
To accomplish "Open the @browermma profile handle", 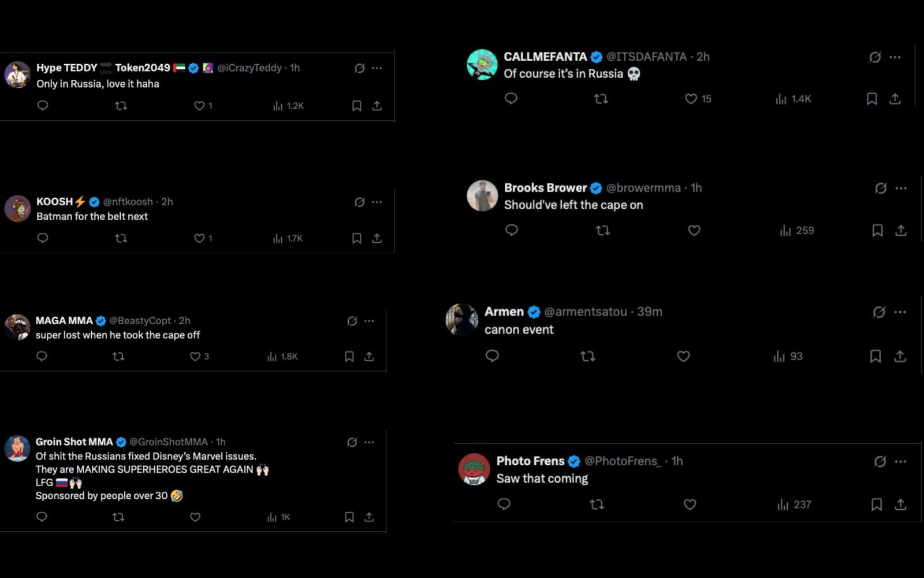I will point(643,188).
